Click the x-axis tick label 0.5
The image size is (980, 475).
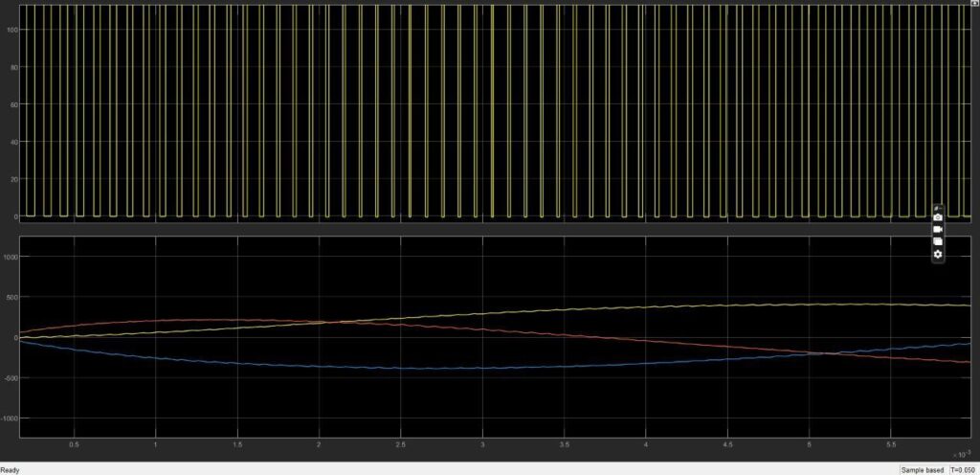[75, 444]
